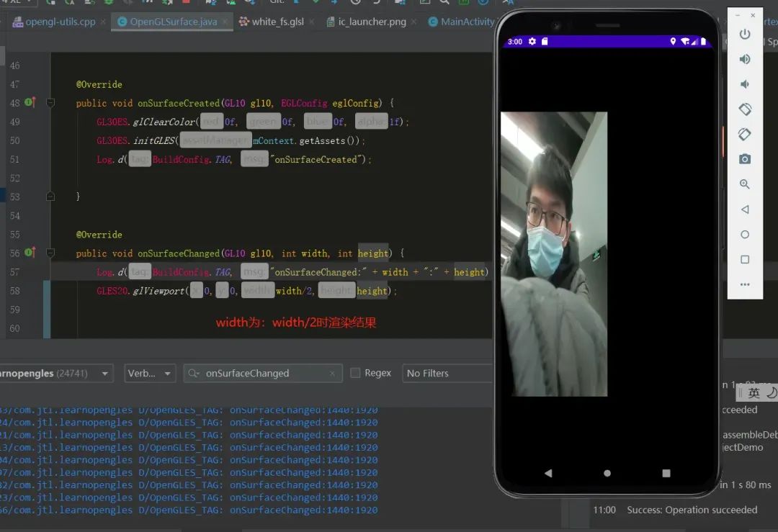Enable the Regex checkbox in Logcat
The width and height of the screenshot is (778, 532).
point(355,373)
